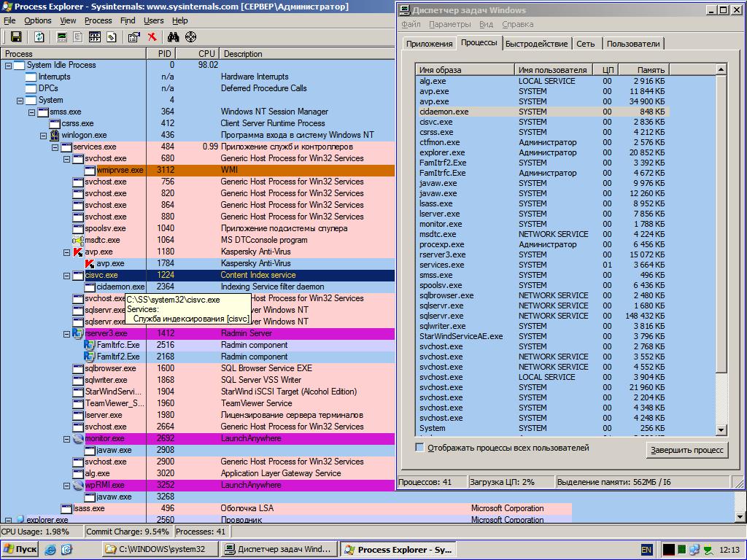Click Process Explorer scrollbar down arrow
Image resolution: width=747 pixels, height=560 pixels.
point(741,517)
